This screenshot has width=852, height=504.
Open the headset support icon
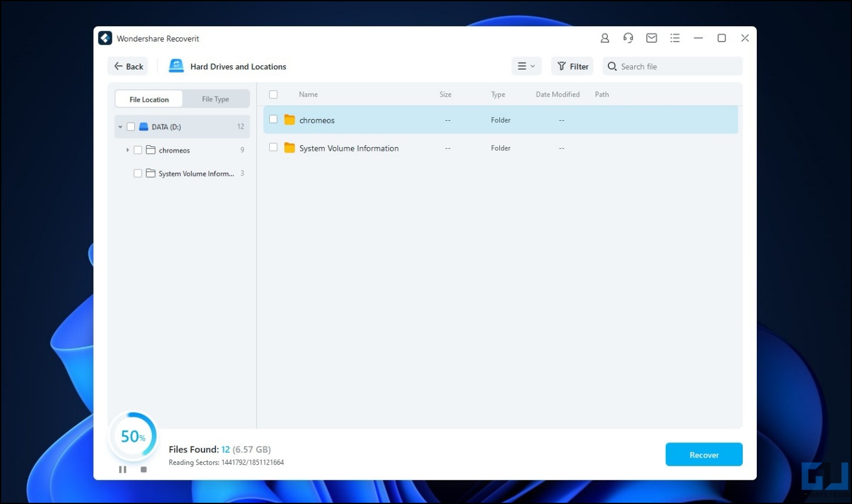pyautogui.click(x=628, y=38)
